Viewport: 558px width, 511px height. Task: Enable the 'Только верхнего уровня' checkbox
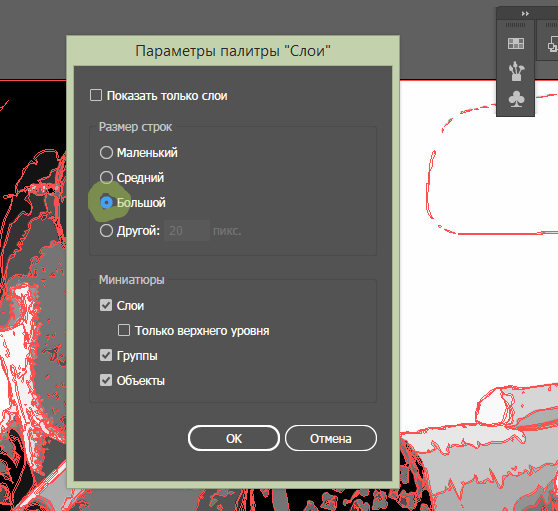coord(123,330)
